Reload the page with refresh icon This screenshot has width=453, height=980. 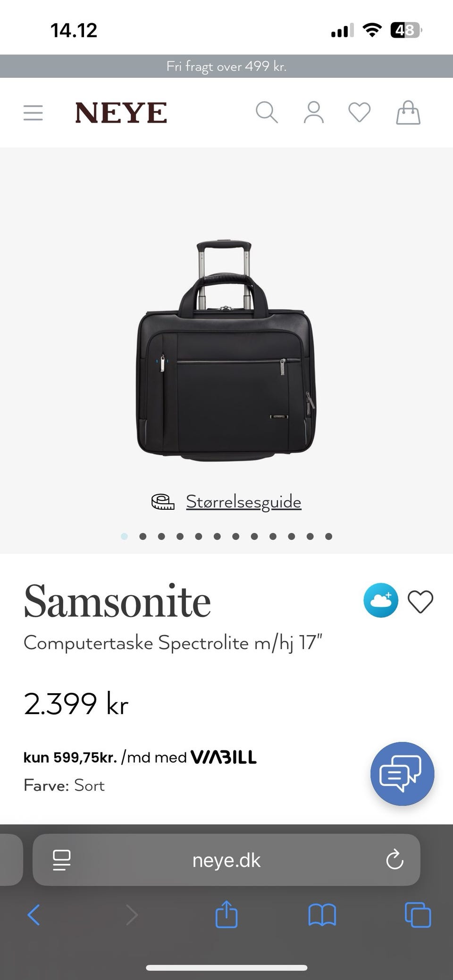tap(394, 860)
